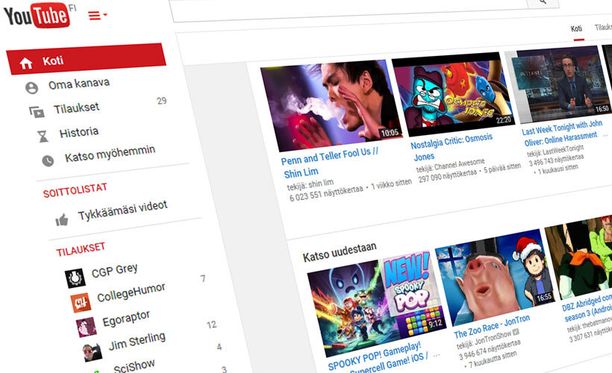612x373 pixels.
Task: Click the YouTube logo
Action: click(x=37, y=15)
